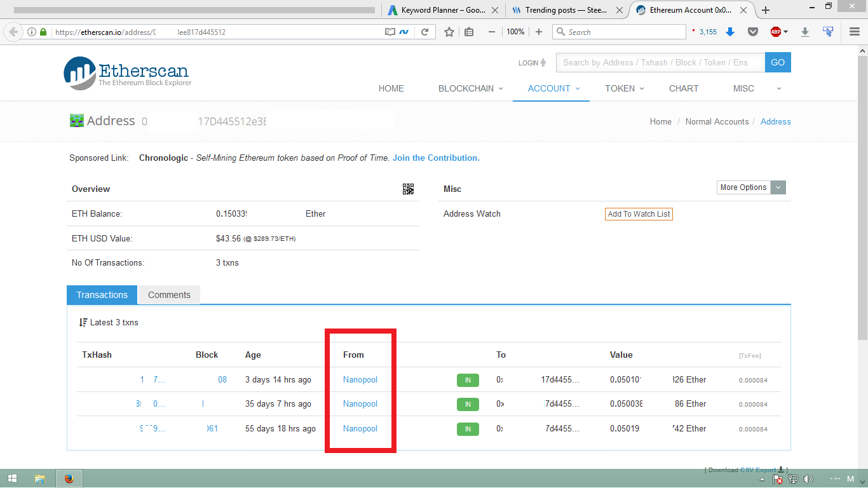Screen dimensions: 868x488
Task: Click the browser URL address bar
Action: [216, 32]
